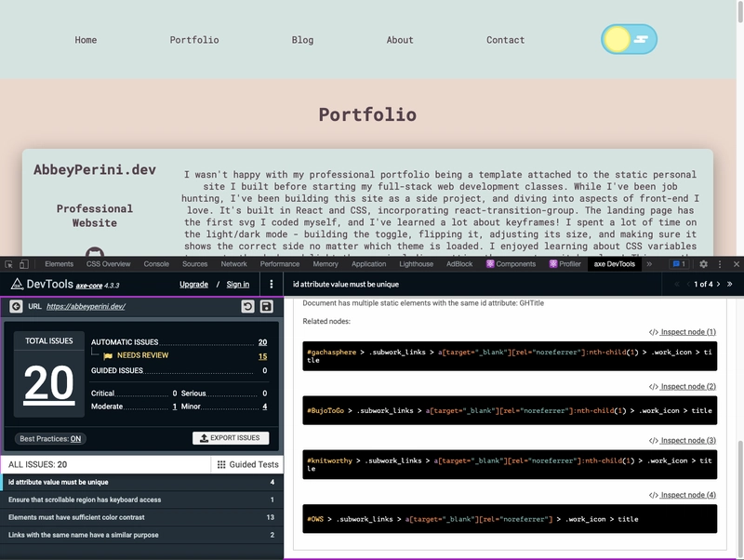
Task: Switch to the Console tab
Action: click(154, 263)
